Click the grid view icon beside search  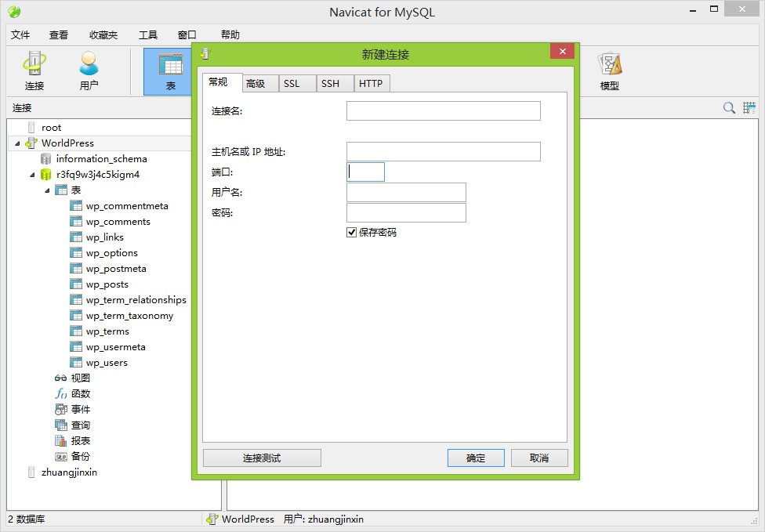749,108
